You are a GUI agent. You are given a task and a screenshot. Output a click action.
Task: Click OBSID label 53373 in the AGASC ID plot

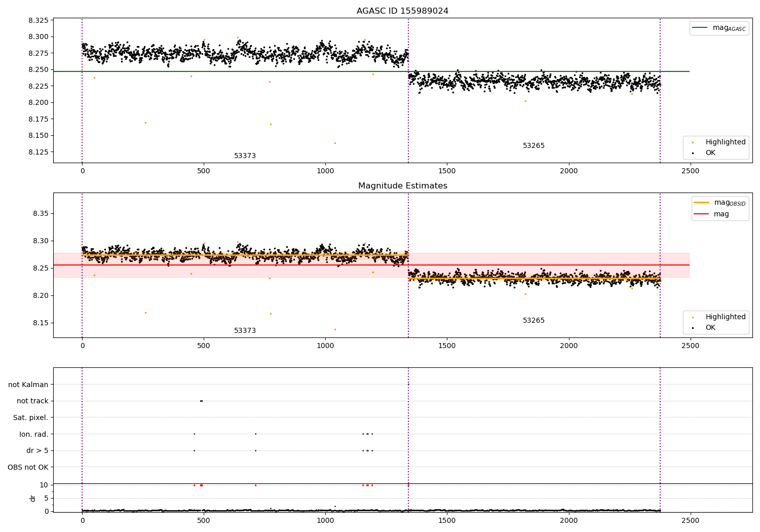point(245,156)
